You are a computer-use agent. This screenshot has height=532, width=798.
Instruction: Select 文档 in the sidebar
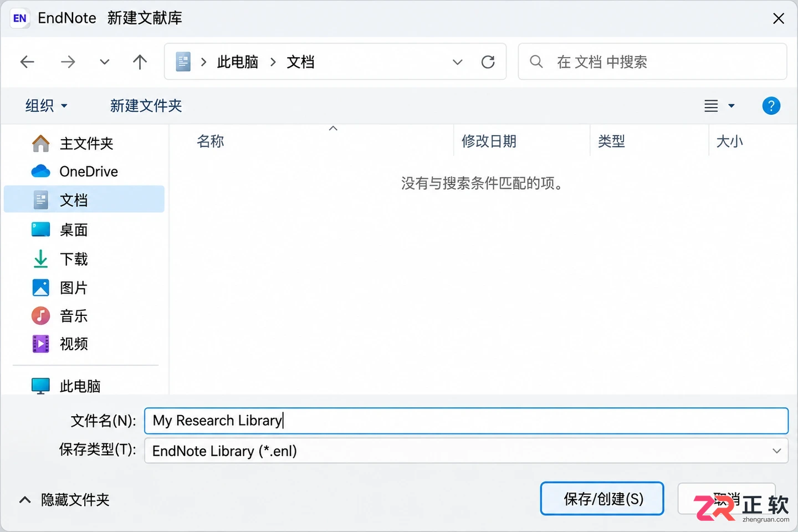point(84,199)
